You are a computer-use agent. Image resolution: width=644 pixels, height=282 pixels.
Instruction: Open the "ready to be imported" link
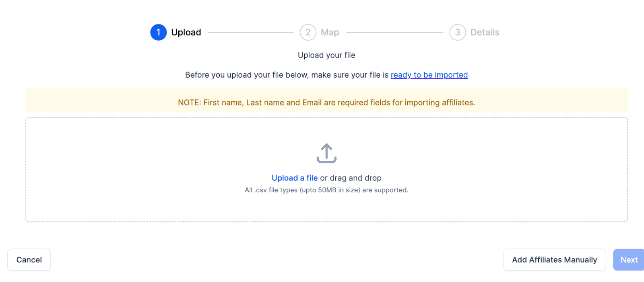point(429,75)
